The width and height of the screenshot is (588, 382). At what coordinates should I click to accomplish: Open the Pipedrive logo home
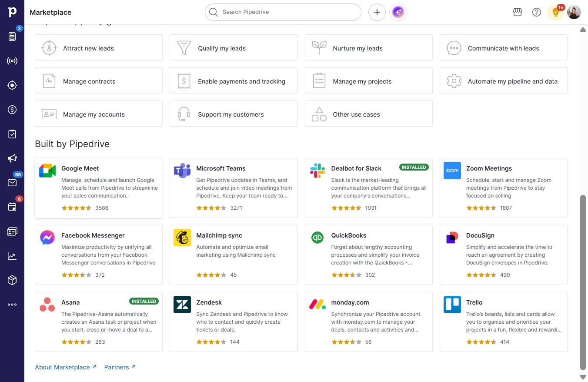coord(12,12)
